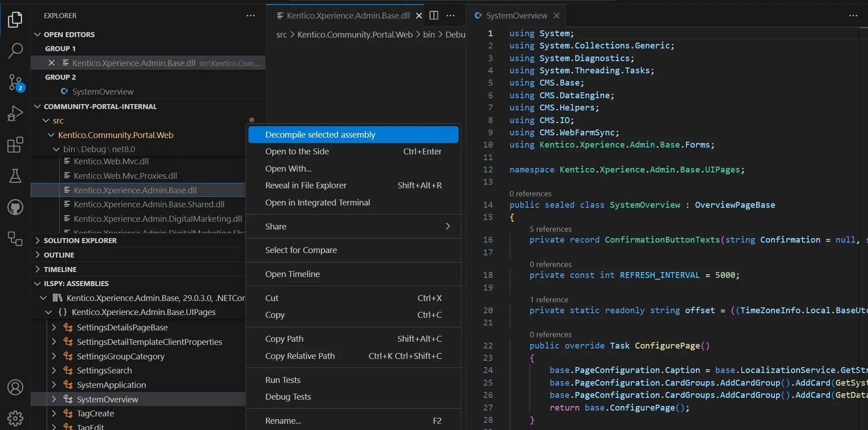
Task: Expand the SystemOverview class node
Action: click(x=54, y=399)
